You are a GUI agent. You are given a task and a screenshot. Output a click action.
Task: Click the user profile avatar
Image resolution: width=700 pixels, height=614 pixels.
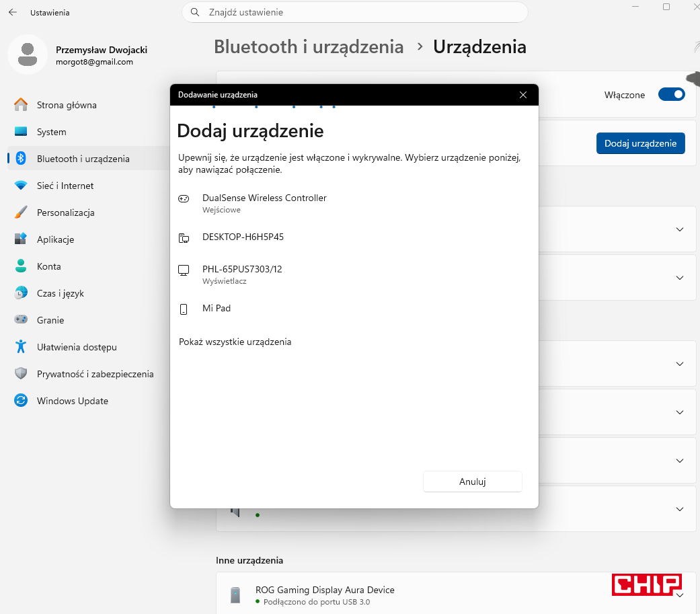pos(28,54)
